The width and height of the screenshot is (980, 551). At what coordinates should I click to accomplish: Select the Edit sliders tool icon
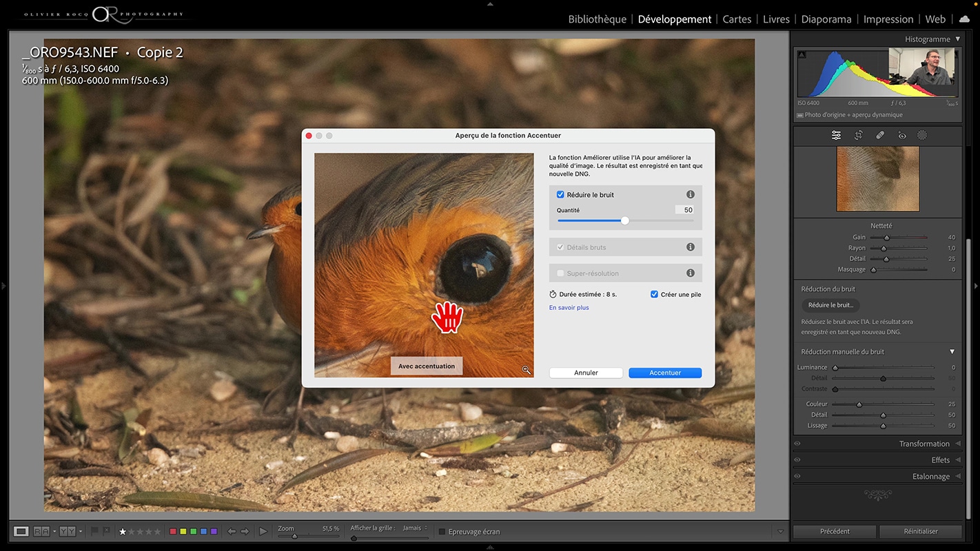pos(836,136)
